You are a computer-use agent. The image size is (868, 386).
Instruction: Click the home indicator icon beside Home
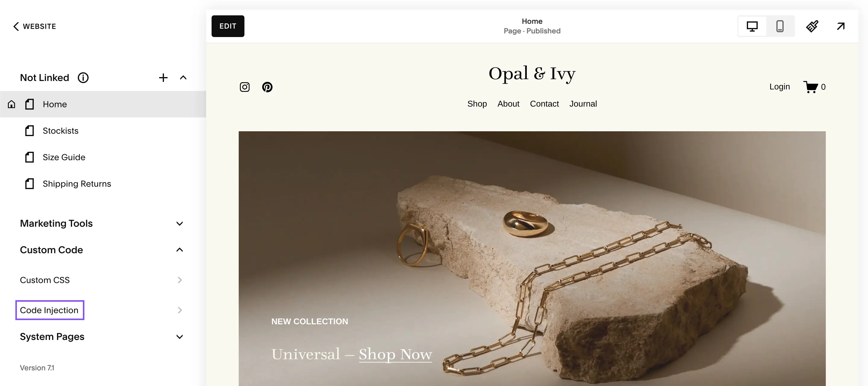11,104
